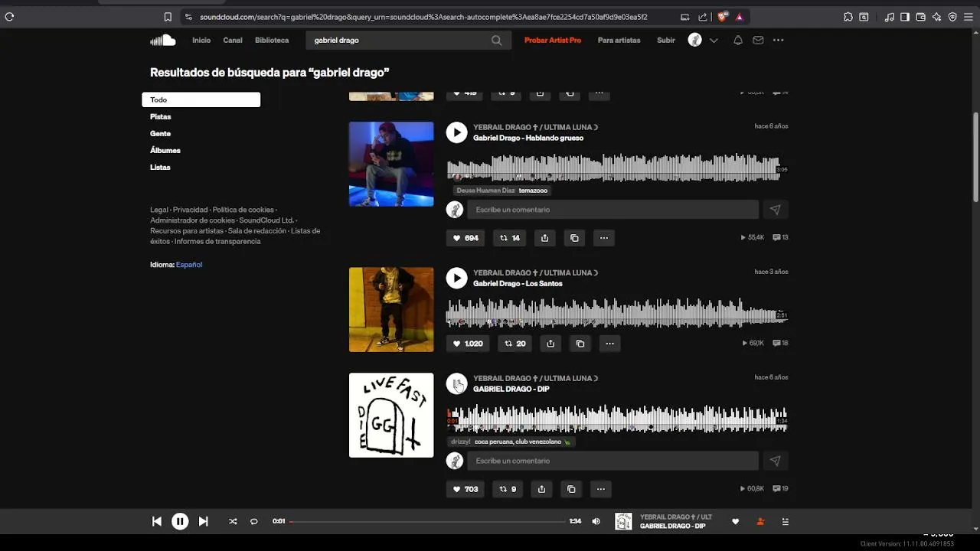
Task: Copy link of DIP track
Action: [x=571, y=489]
